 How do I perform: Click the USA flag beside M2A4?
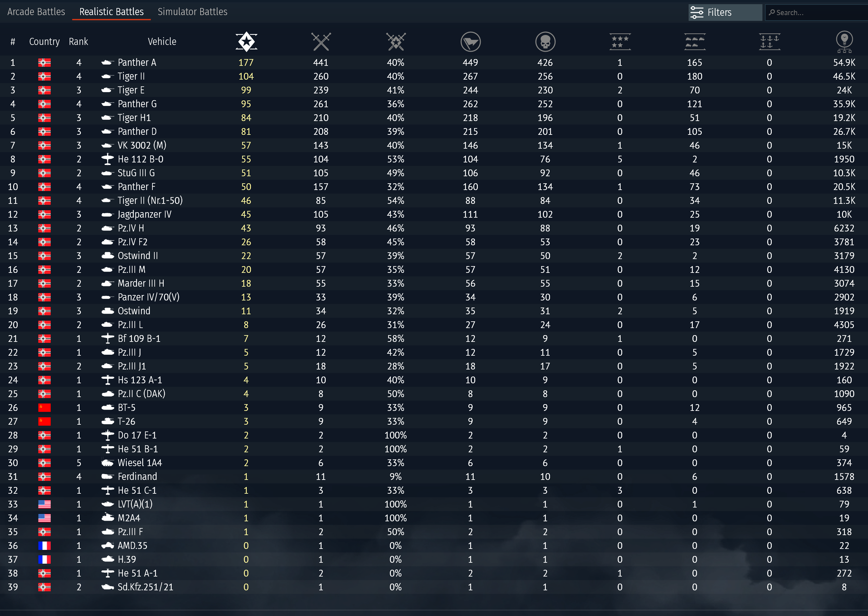(x=44, y=518)
